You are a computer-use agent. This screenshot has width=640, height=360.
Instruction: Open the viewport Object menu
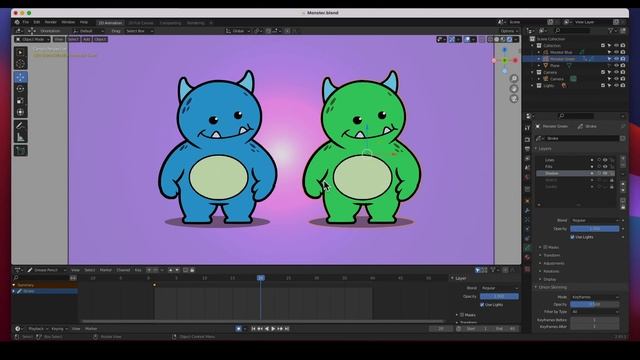[x=100, y=39]
